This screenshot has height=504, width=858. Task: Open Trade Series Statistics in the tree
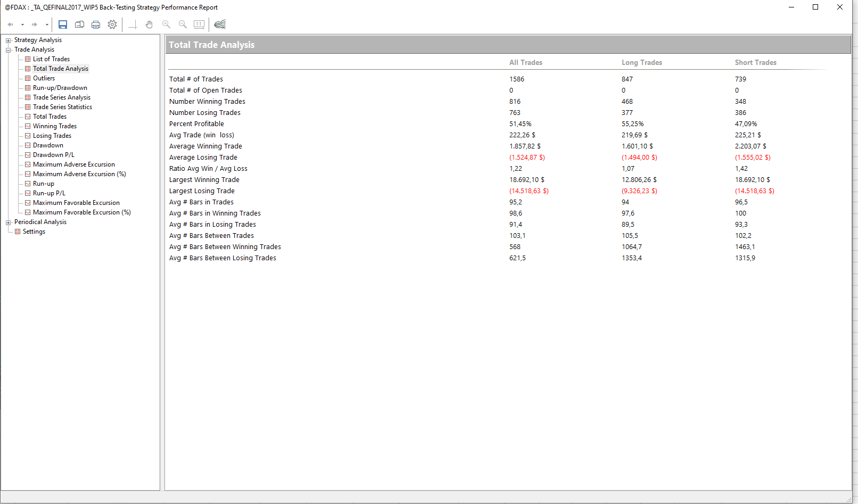click(x=62, y=107)
